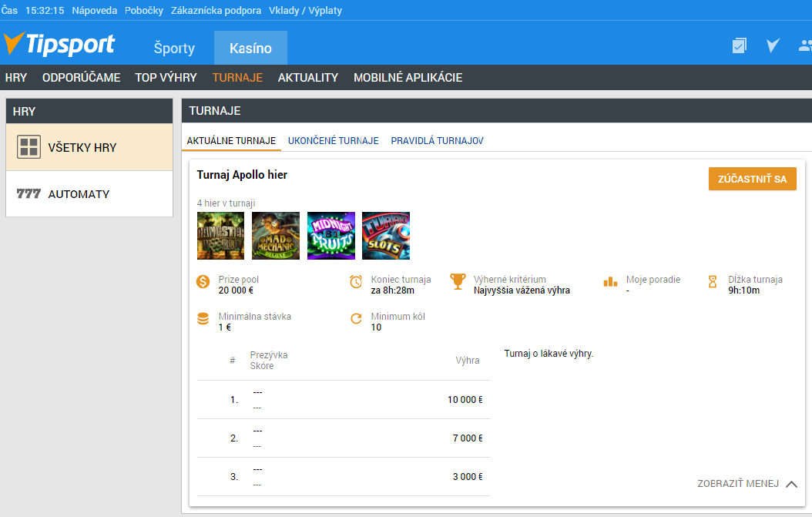812x517 pixels.
Task: Select Automaty in the sidebar
Action: pos(89,193)
